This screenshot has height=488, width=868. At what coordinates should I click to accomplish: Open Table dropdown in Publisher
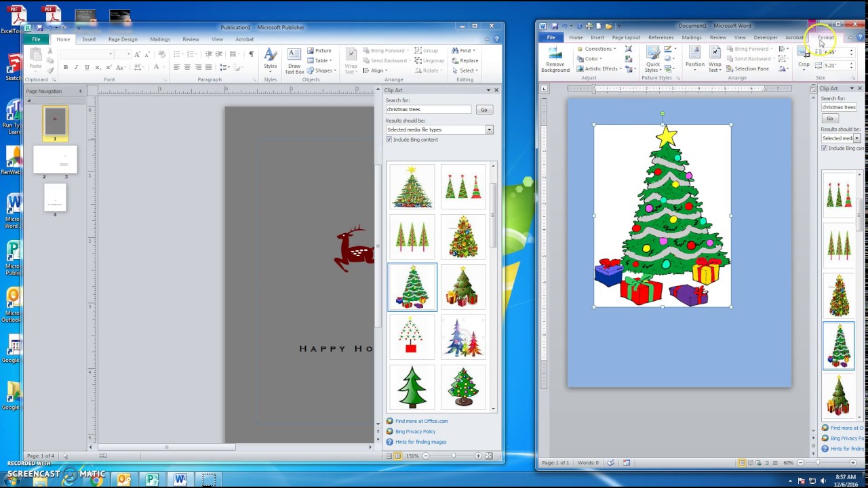[319, 60]
